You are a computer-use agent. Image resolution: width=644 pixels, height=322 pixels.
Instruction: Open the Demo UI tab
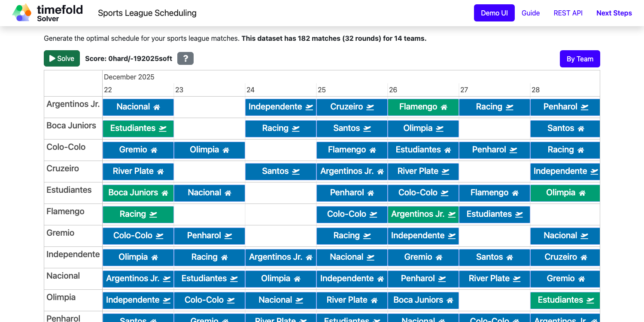(x=494, y=13)
